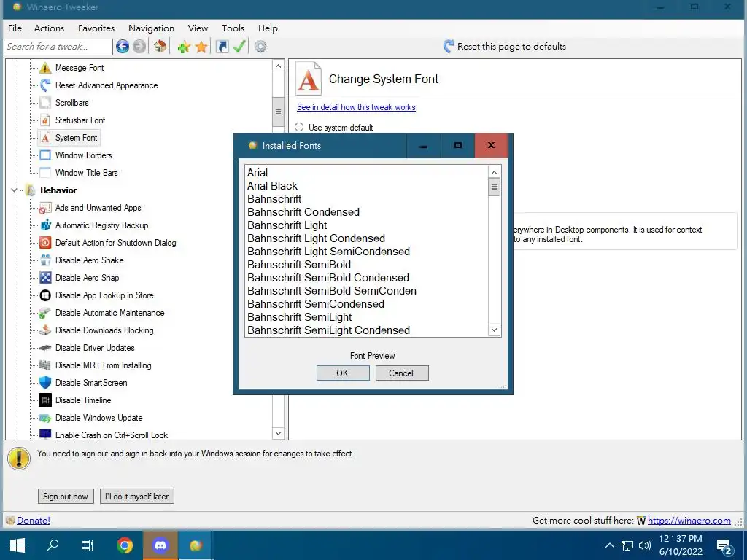The image size is (747, 560).
Task: Open the File menu
Action: coord(15,28)
